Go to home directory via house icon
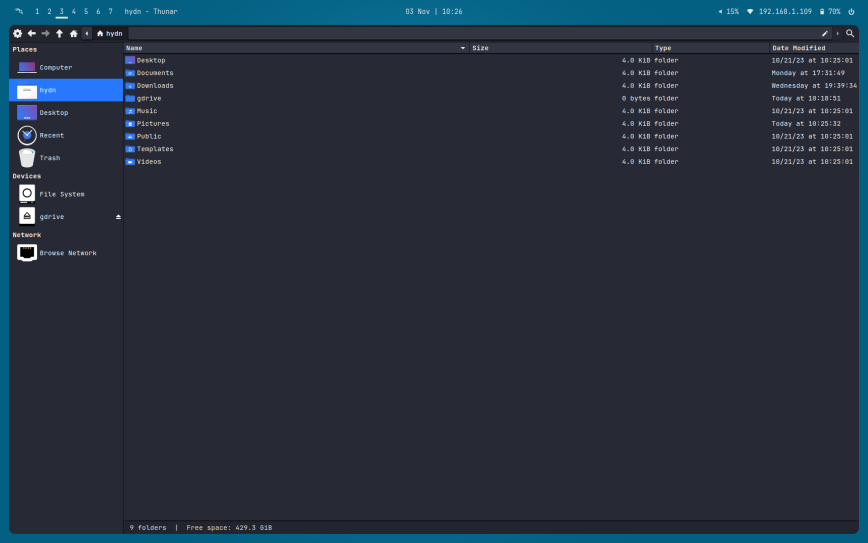This screenshot has width=868, height=543. 74,34
